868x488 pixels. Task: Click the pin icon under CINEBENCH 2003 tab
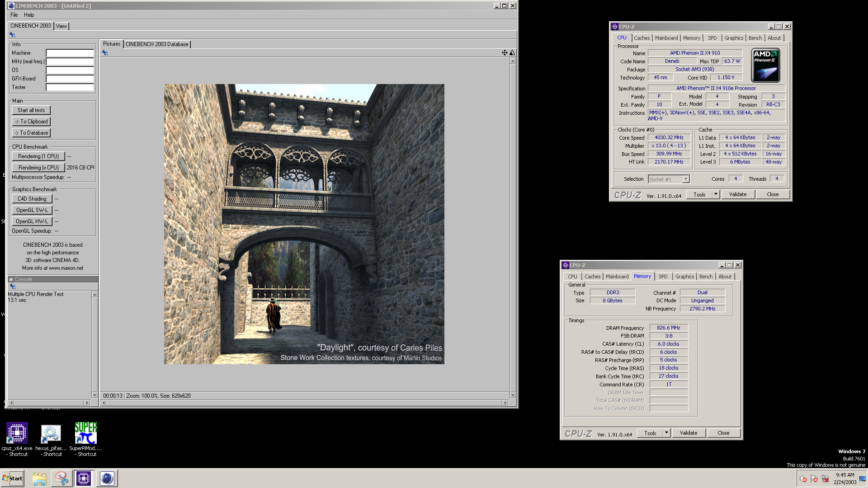point(12,35)
